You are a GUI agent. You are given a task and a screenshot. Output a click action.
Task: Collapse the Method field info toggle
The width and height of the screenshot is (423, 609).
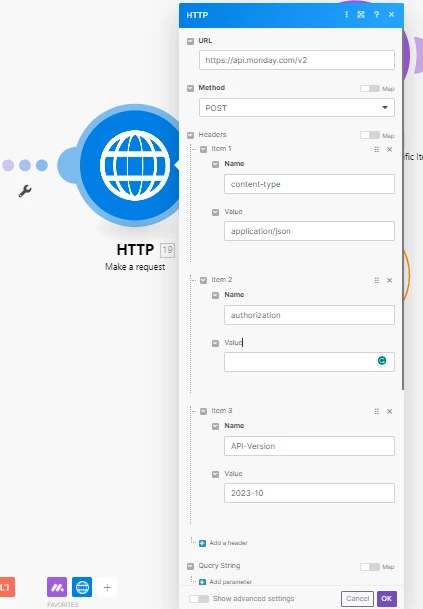[190, 88]
